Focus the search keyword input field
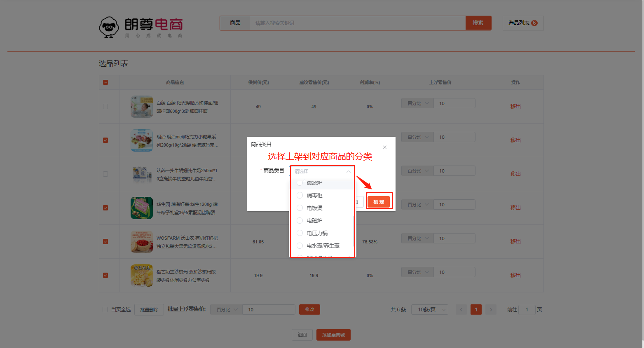644x348 pixels. tap(357, 23)
